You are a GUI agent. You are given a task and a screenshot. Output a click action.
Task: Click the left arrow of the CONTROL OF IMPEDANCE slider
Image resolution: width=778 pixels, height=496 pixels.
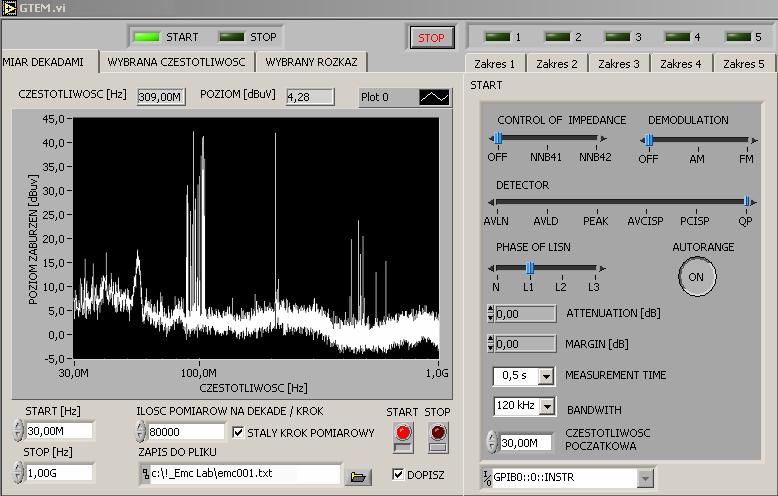tap(491, 139)
